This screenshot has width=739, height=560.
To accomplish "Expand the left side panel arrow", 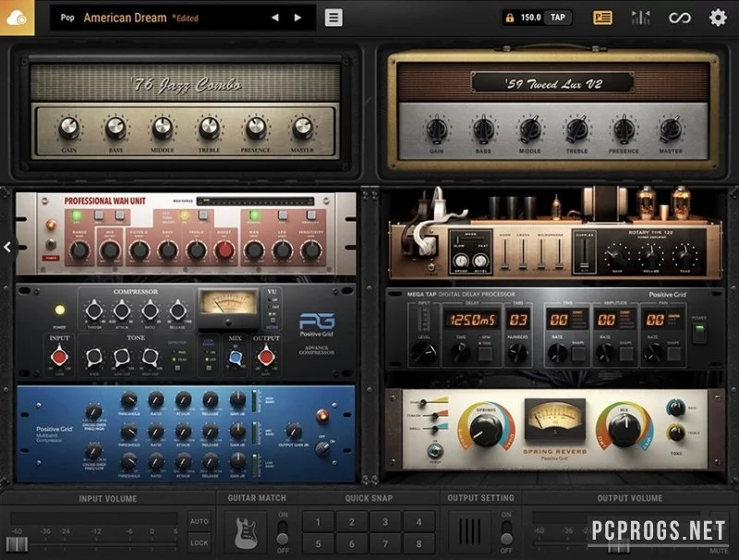I will click(7, 247).
